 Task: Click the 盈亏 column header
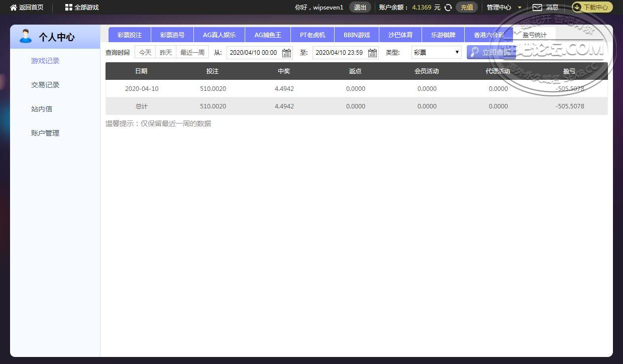[569, 71]
